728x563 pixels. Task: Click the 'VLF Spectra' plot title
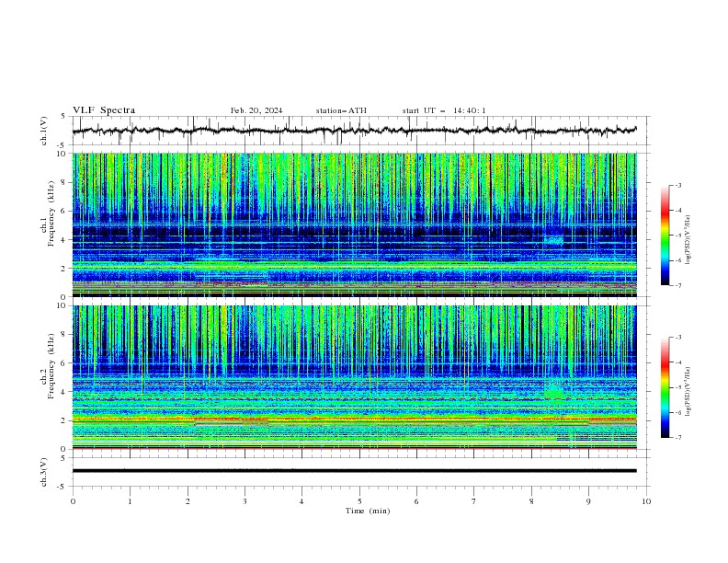pos(104,110)
